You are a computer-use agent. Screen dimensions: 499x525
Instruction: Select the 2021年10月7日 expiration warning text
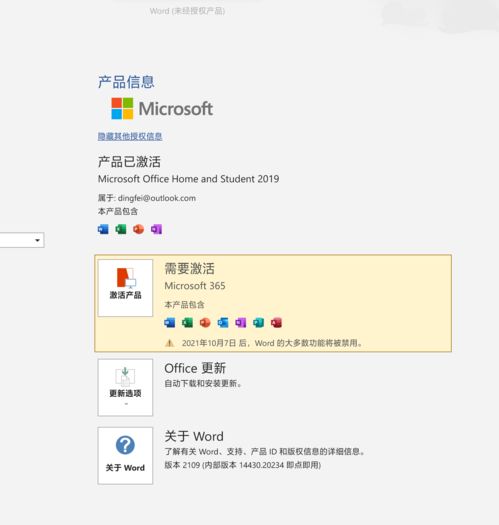(x=272, y=343)
